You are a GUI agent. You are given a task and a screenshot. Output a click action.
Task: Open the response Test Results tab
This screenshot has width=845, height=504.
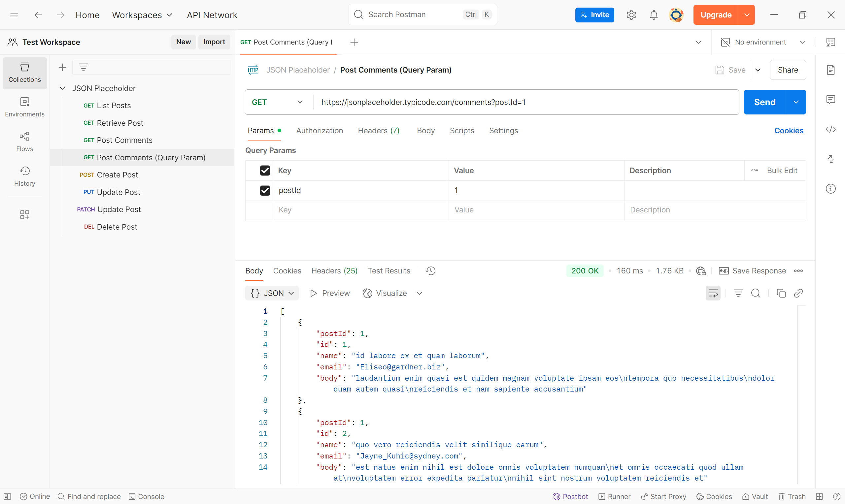tap(389, 271)
